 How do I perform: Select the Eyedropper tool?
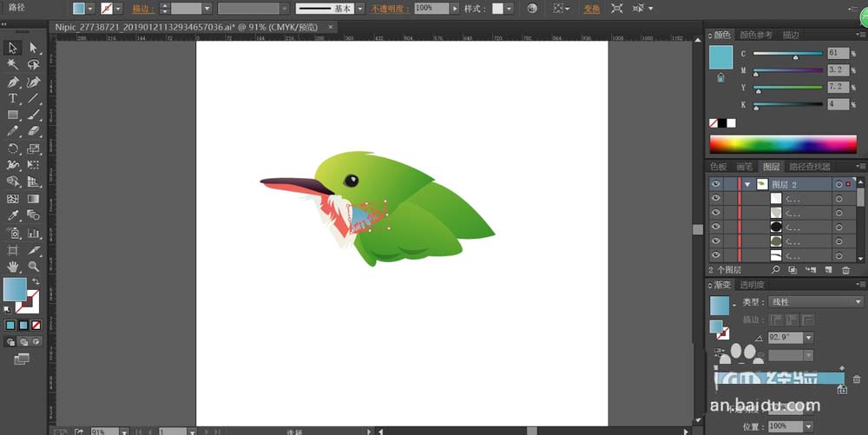click(x=13, y=215)
